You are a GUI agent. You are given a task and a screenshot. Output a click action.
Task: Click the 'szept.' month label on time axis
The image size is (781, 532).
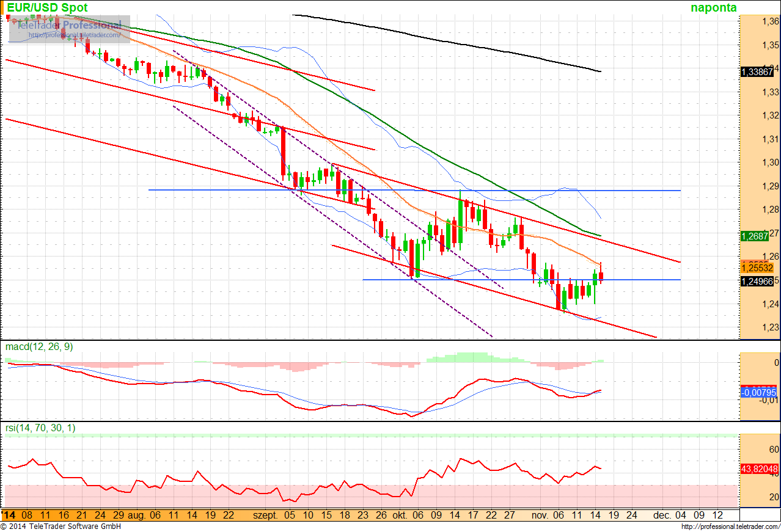[x=265, y=515]
